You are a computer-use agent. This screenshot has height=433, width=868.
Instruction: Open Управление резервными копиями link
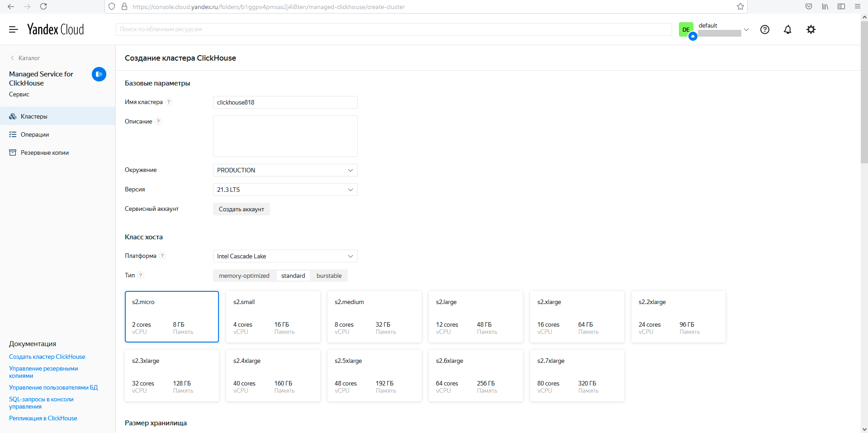coord(43,372)
